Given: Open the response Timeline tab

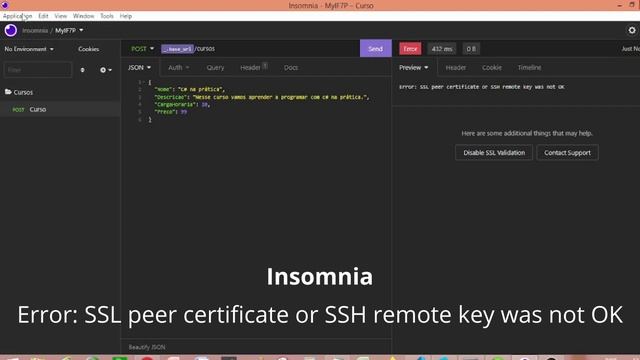Looking at the screenshot, I should point(529,67).
